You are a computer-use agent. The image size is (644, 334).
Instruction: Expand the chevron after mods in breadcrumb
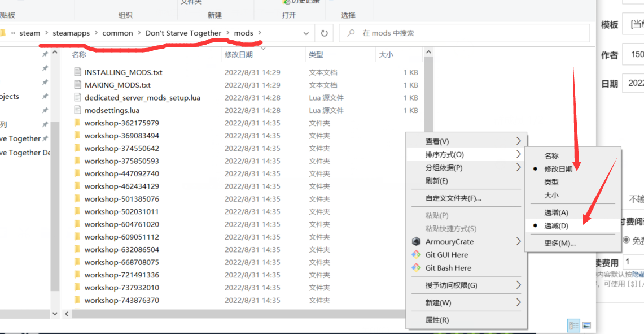260,33
